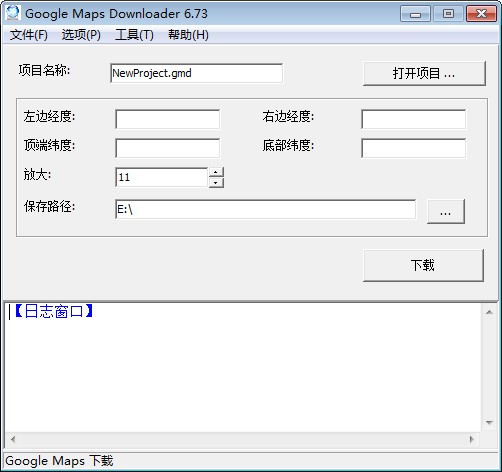
Task: Click the log scroll up arrow
Action: click(489, 312)
